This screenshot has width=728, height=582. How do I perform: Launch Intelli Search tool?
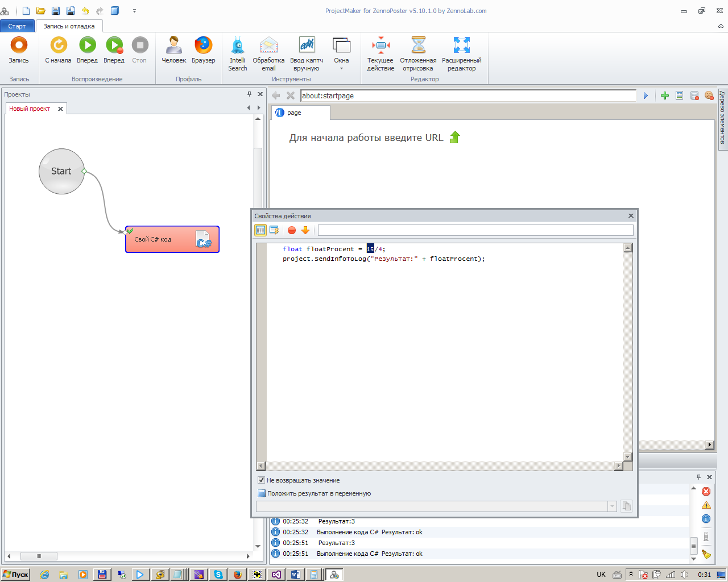coord(238,54)
